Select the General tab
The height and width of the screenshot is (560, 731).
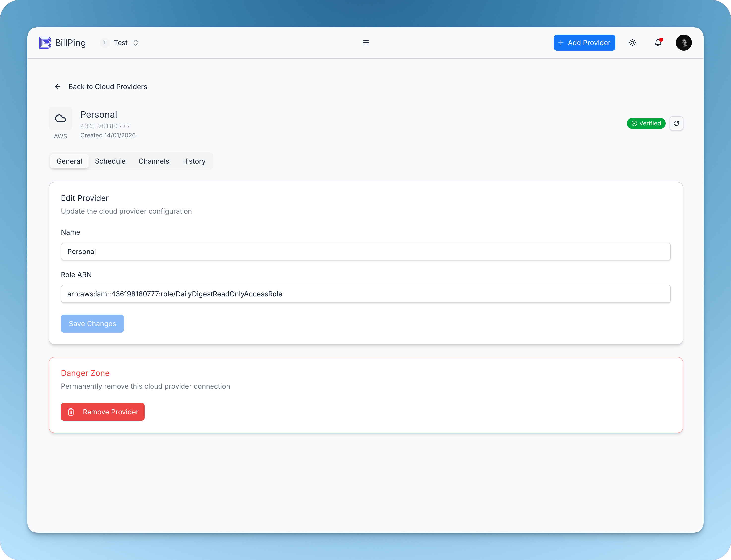[69, 161]
